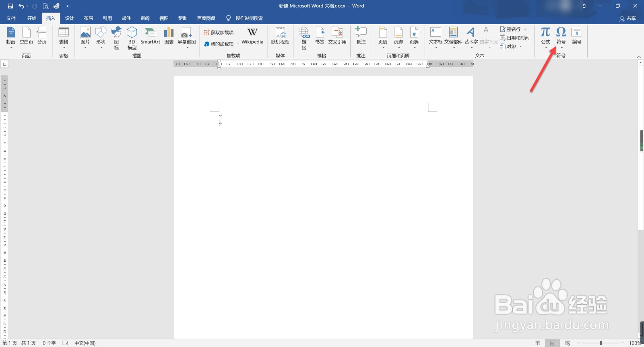Open Screenshot (屏幕截图) dropdown
The image size is (644, 347).
[x=187, y=38]
